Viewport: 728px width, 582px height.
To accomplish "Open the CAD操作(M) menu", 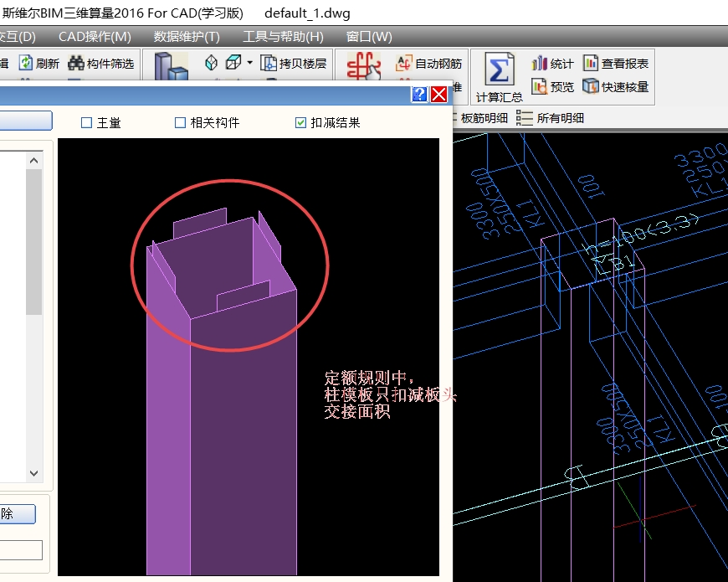I will point(95,37).
